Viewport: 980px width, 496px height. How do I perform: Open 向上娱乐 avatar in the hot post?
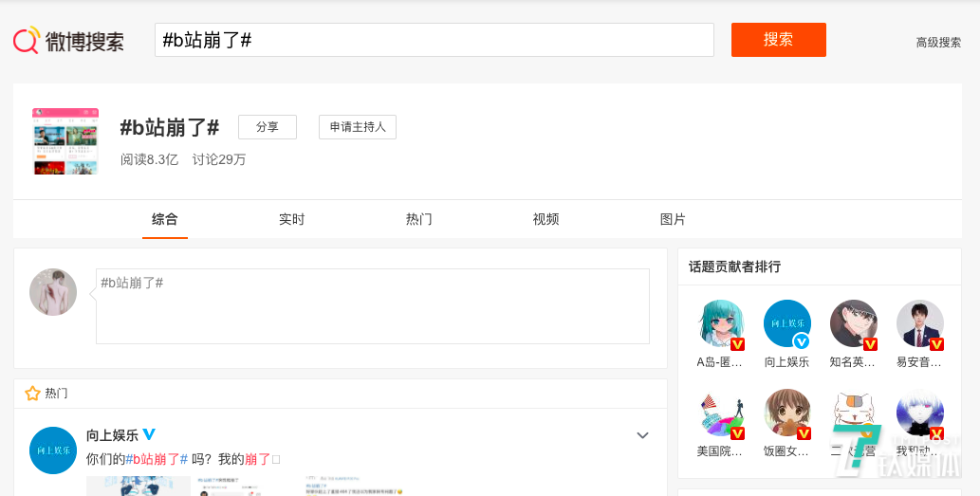pos(53,450)
